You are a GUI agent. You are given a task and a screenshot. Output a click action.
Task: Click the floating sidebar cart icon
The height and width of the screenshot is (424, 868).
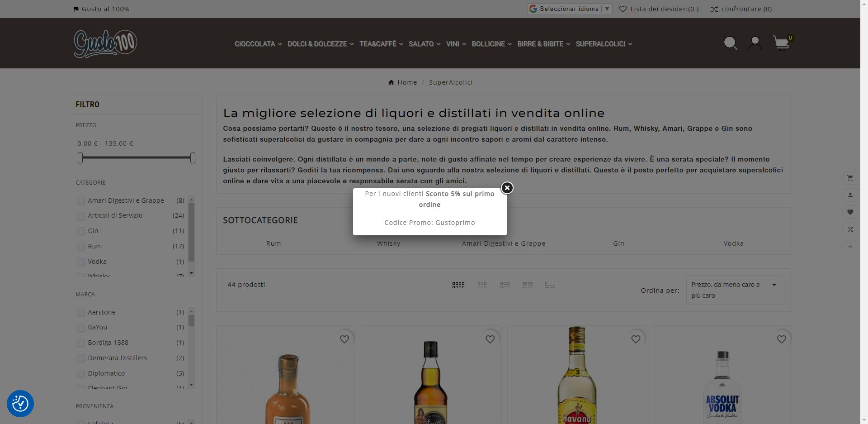tap(850, 178)
